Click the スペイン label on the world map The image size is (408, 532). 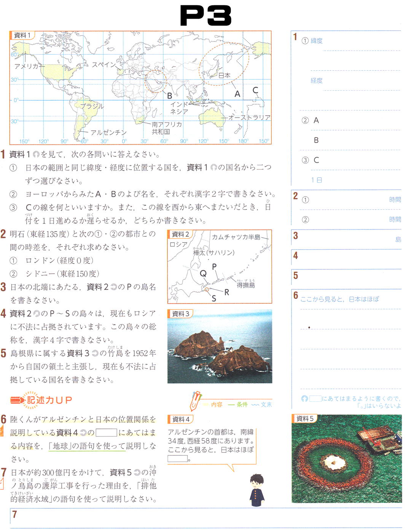(104, 65)
